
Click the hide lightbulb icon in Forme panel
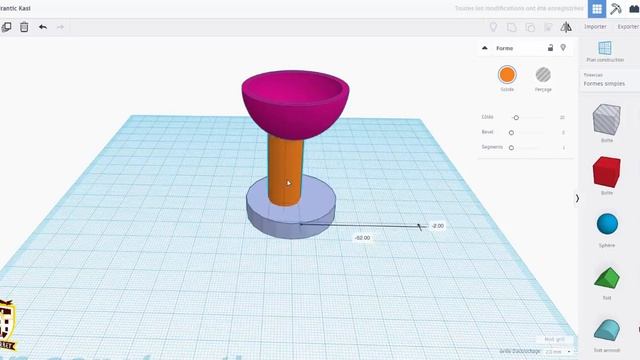click(x=563, y=48)
